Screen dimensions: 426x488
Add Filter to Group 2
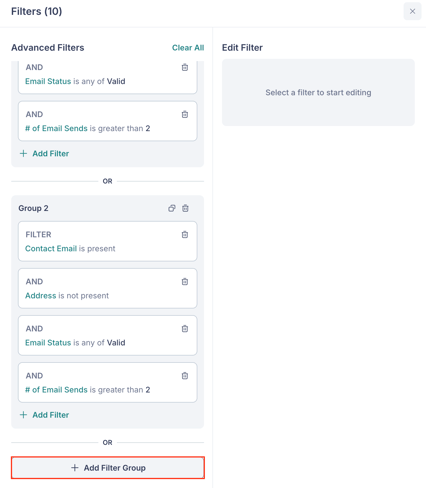pos(44,415)
